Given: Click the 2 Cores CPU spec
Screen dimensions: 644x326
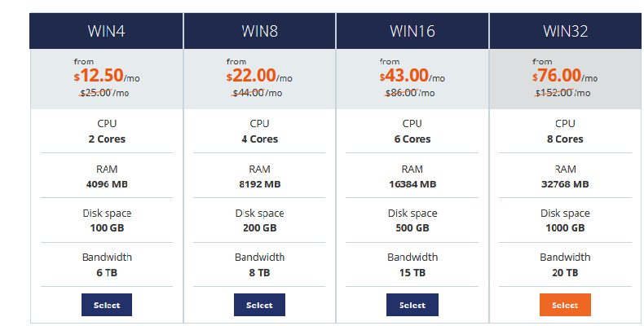Looking at the screenshot, I should click(x=107, y=139).
